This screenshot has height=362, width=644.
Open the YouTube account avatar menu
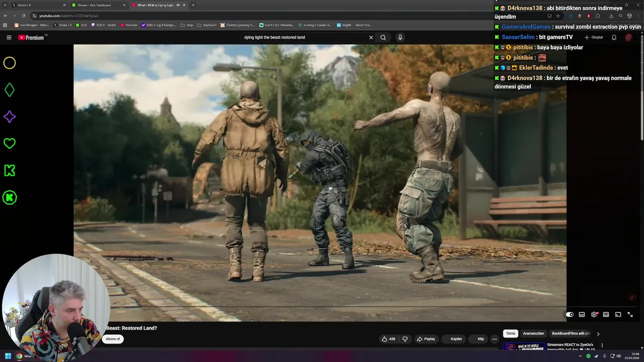[x=628, y=37]
